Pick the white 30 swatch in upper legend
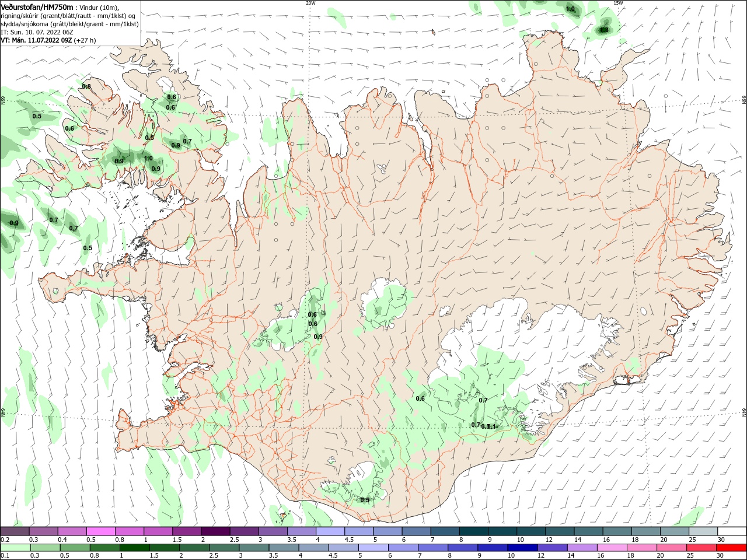 click(x=732, y=531)
